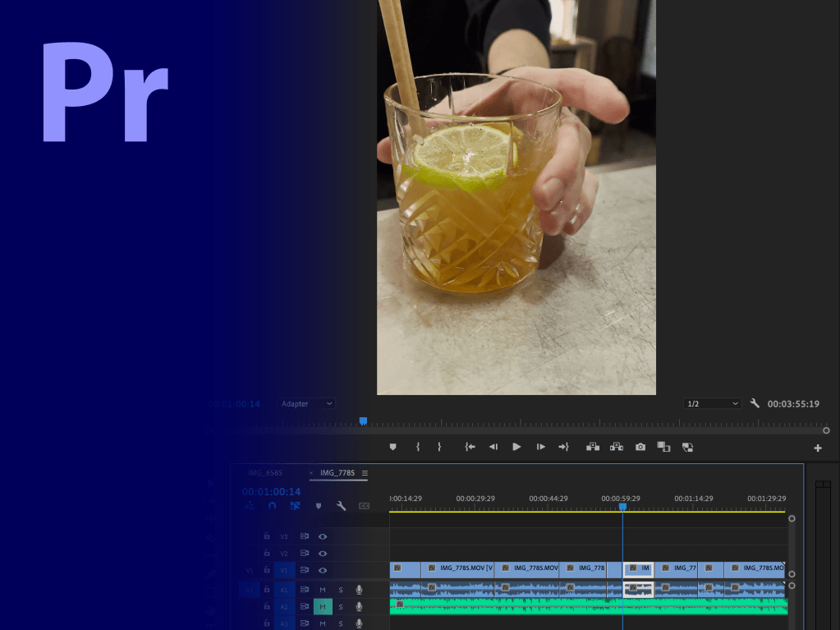Screen dimensions: 840x630
Task: Unmute the A2 audio track
Action: point(323,607)
